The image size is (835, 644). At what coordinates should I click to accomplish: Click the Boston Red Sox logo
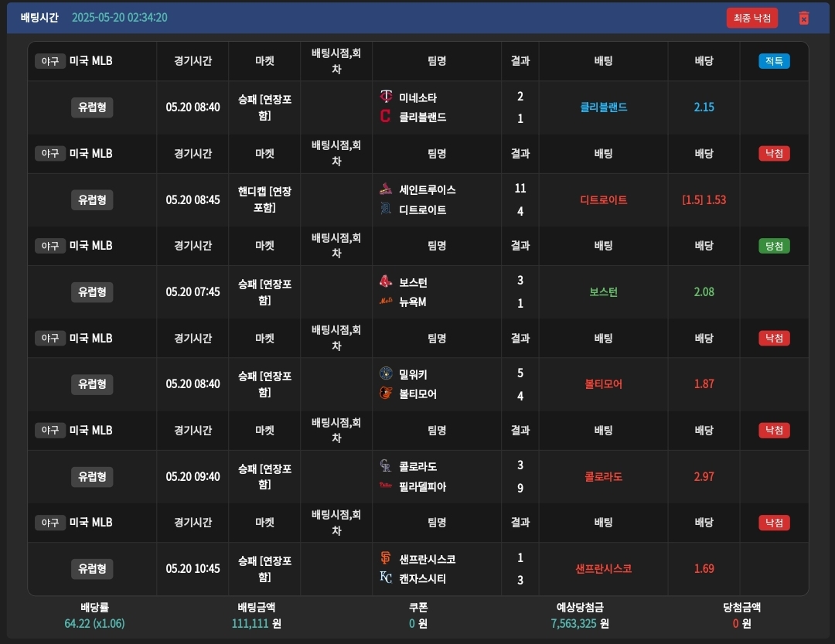[386, 282]
